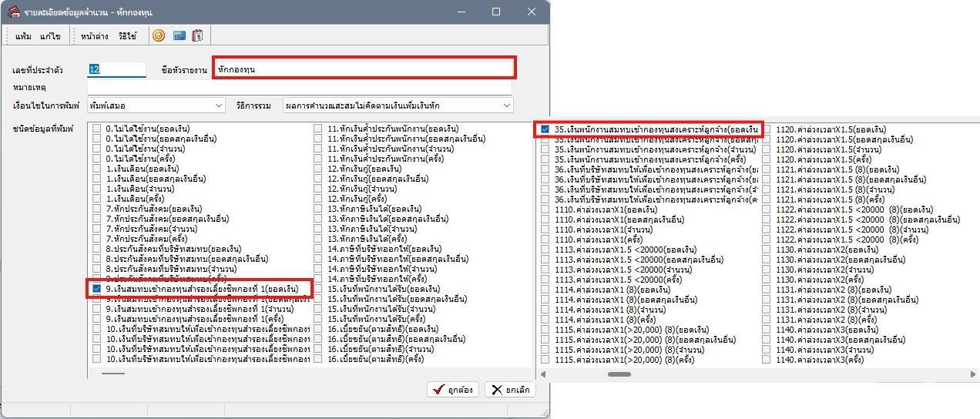Click the black X ยกเลิก icon
The height and width of the screenshot is (419, 980).
(x=497, y=390)
